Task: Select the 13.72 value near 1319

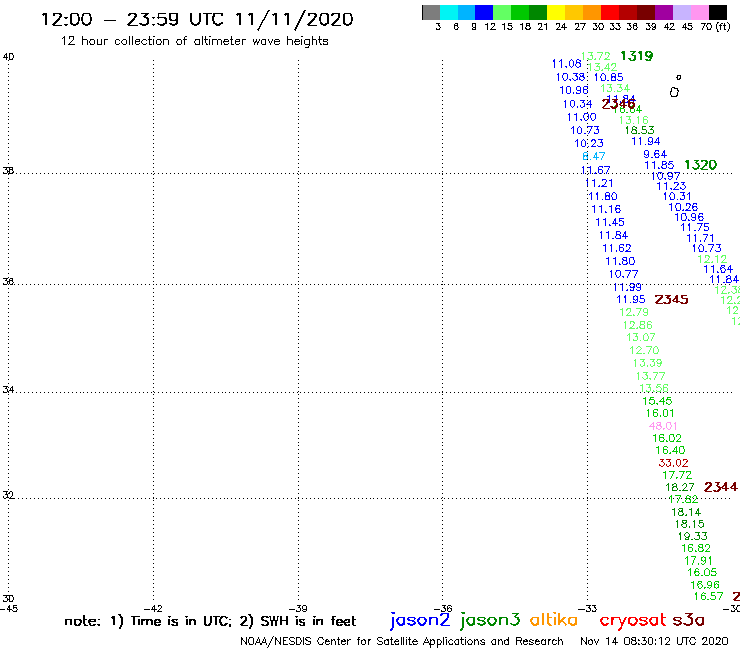Action: (596, 56)
